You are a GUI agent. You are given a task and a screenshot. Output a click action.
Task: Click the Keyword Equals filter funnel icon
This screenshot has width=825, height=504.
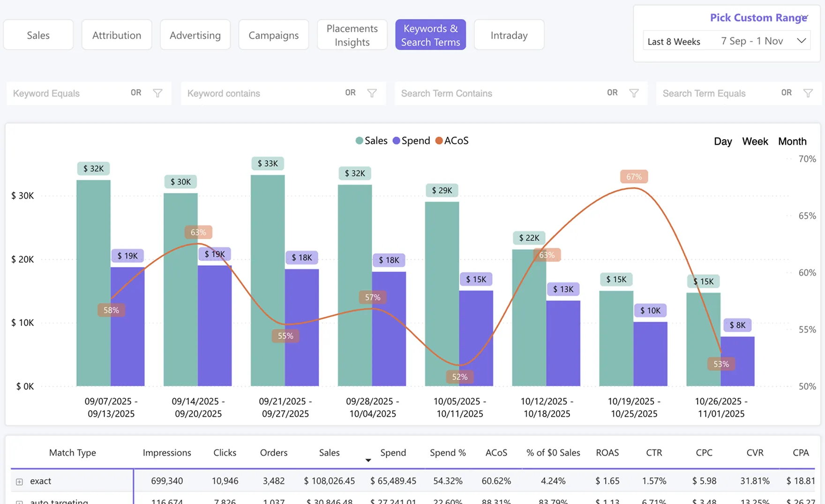click(x=158, y=93)
